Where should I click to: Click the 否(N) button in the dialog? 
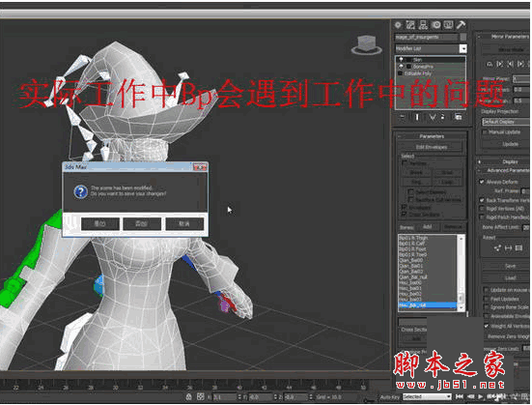coord(142,224)
